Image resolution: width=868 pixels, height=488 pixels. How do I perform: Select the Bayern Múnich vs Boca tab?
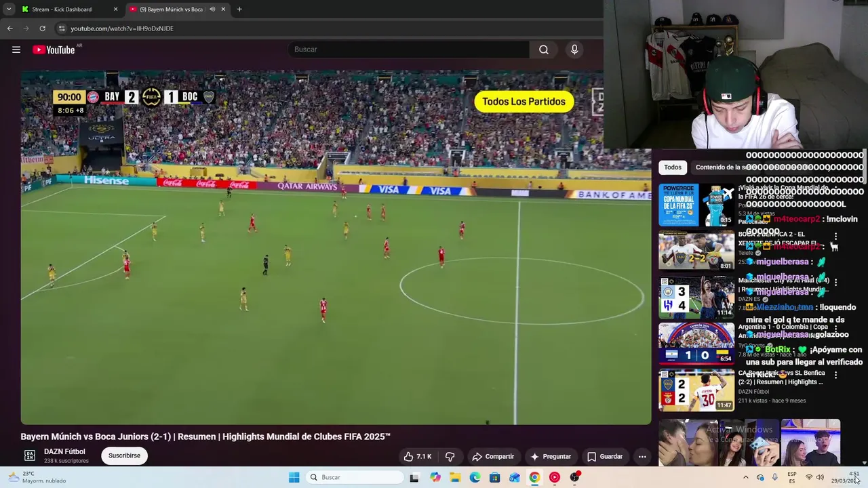coord(173,9)
